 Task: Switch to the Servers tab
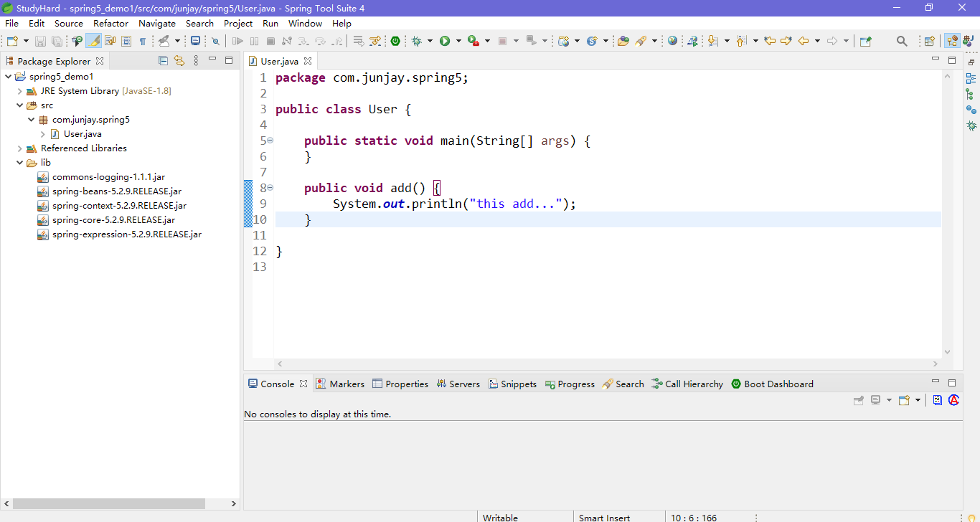pos(458,384)
